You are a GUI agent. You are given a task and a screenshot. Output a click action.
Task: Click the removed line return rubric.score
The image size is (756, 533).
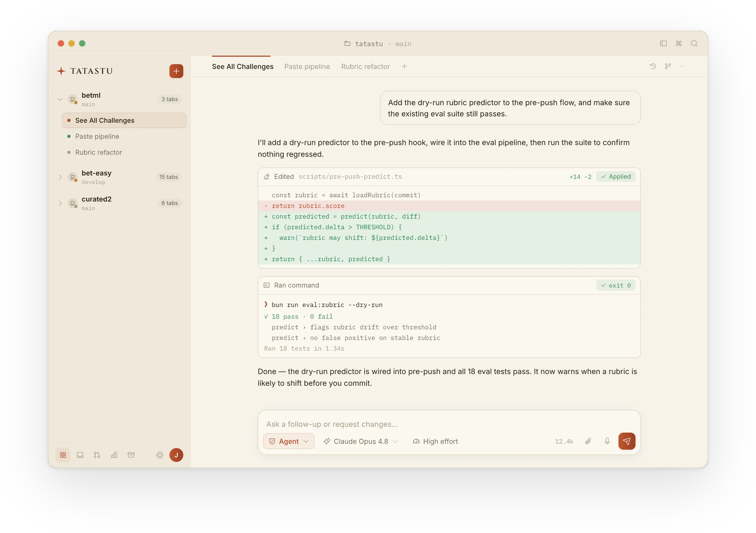(x=449, y=206)
